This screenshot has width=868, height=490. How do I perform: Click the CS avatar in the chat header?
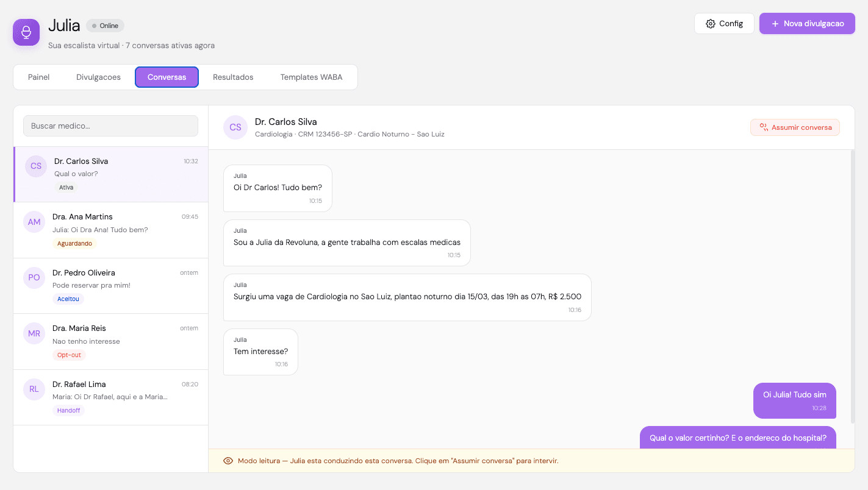(x=235, y=127)
